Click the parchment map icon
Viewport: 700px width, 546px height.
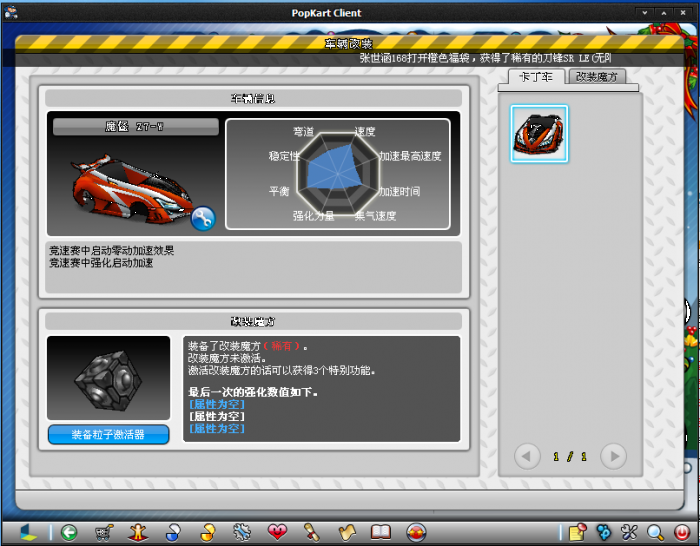tap(346, 532)
